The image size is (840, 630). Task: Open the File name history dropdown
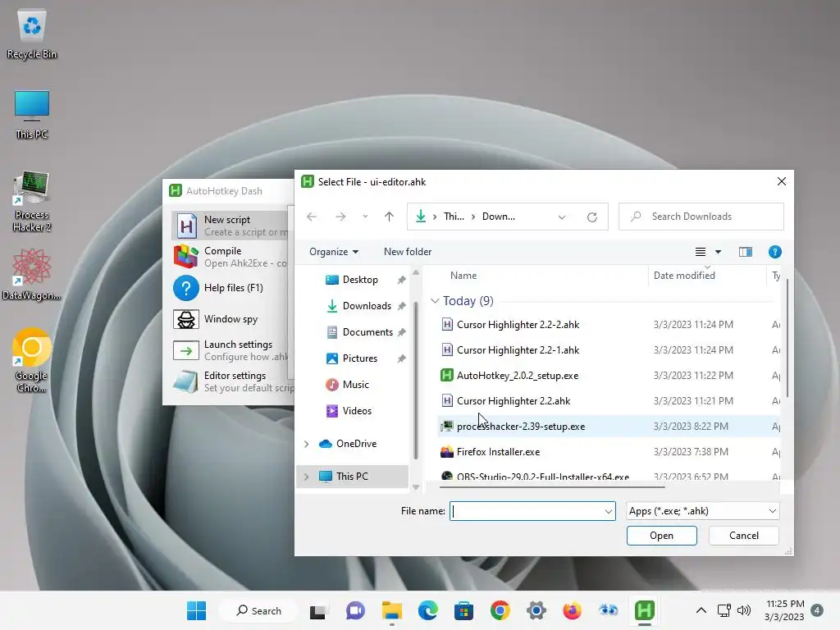[608, 512]
